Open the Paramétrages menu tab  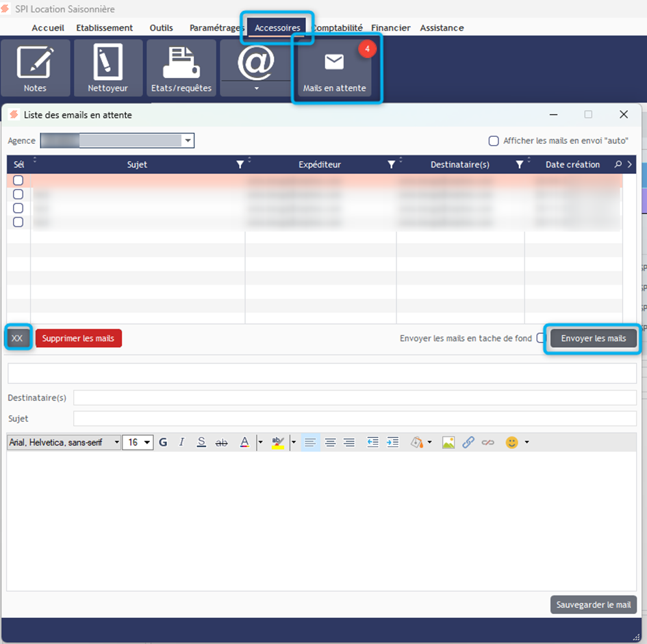click(x=216, y=28)
